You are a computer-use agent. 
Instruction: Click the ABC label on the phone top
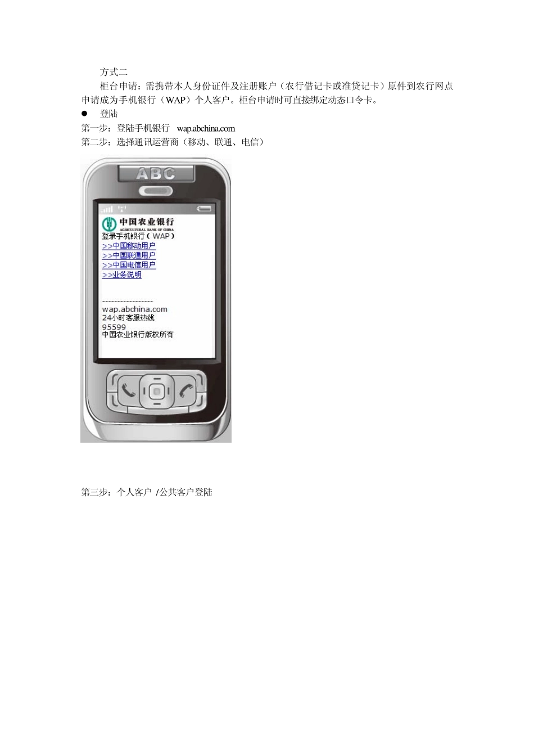pyautogui.click(x=156, y=174)
